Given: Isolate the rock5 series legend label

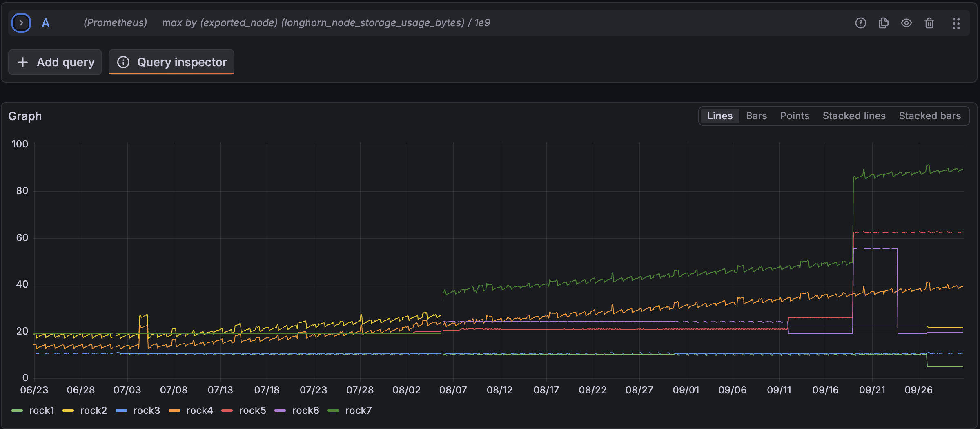Looking at the screenshot, I should tap(252, 411).
